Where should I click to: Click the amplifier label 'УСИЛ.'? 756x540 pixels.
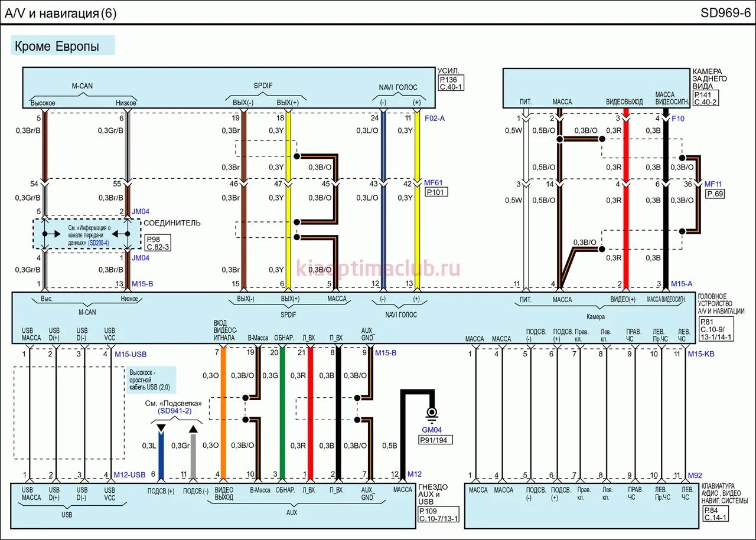[448, 71]
